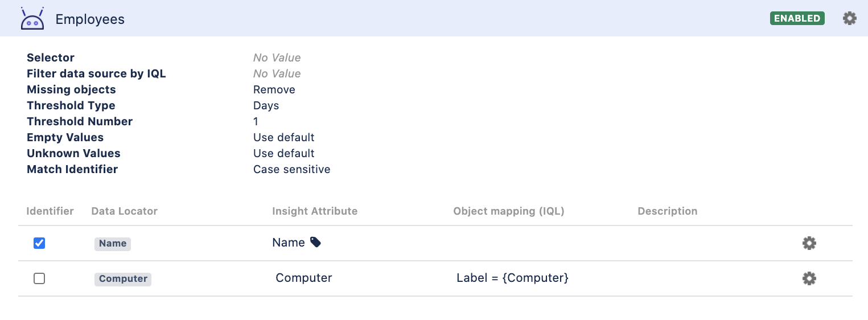
Task: Uncheck the Name identifier checkbox
Action: (x=39, y=243)
